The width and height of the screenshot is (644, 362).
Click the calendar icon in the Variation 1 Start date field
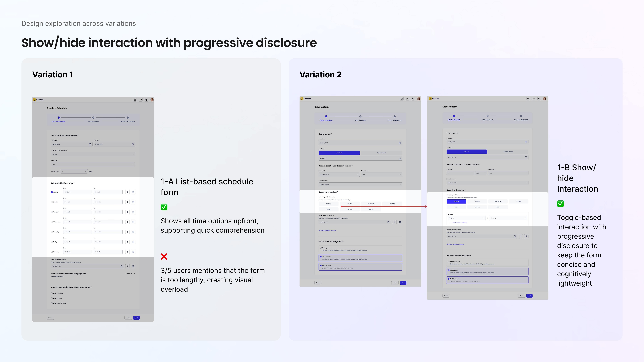coord(90,144)
